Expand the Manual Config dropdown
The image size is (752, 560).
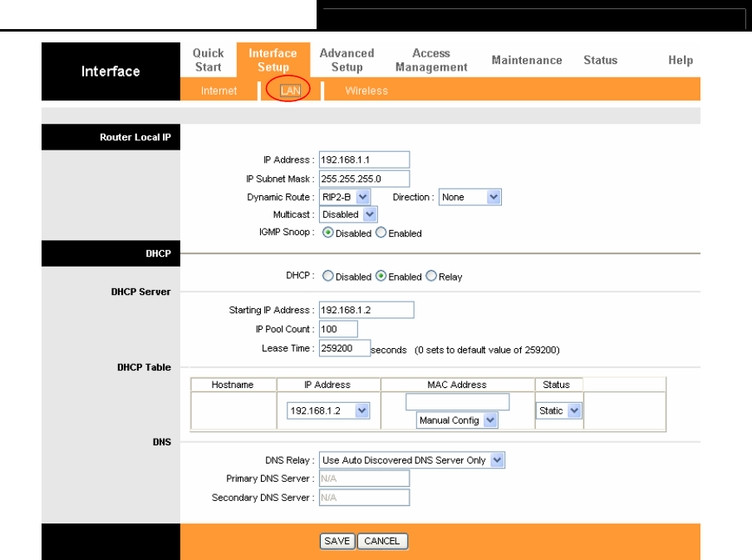coord(456,420)
